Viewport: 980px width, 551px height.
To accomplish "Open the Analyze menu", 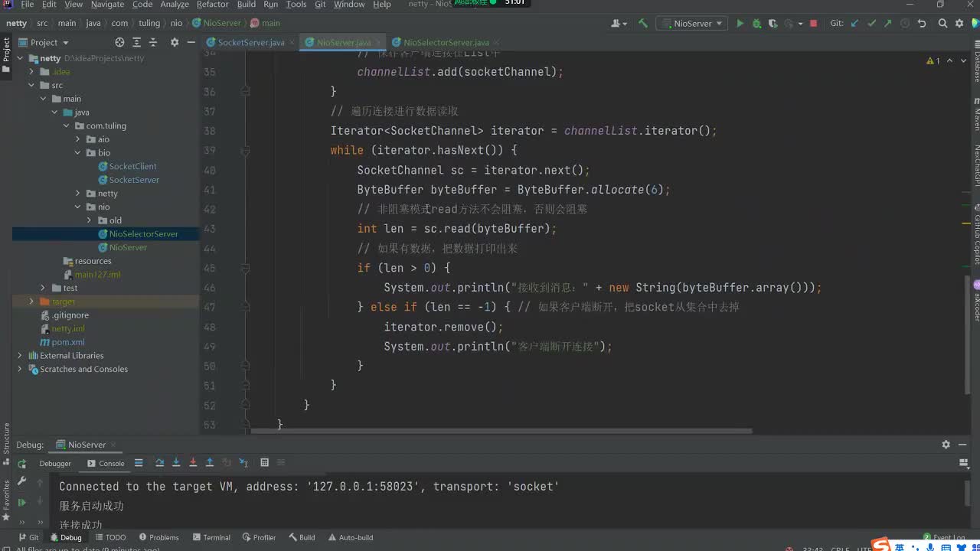I will click(175, 5).
